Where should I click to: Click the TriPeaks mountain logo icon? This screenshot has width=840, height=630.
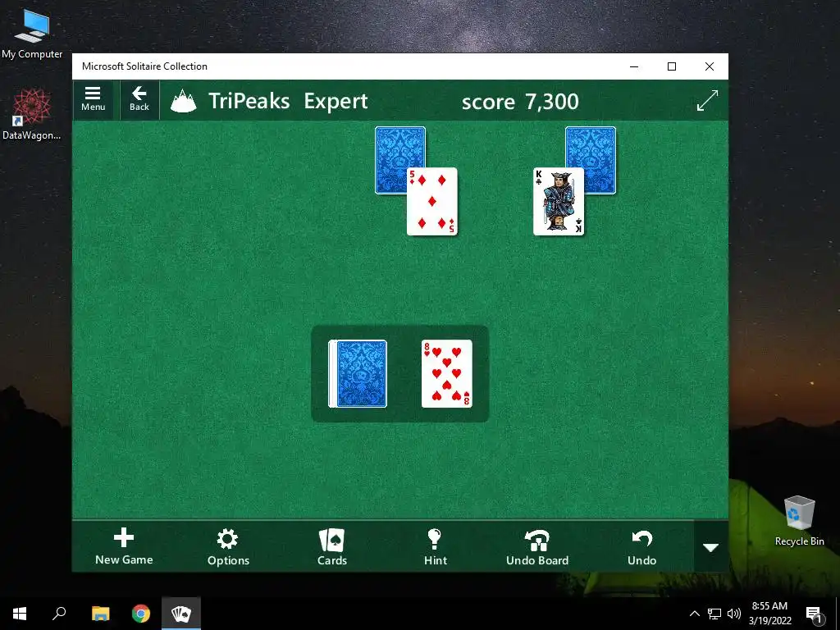[x=183, y=101]
